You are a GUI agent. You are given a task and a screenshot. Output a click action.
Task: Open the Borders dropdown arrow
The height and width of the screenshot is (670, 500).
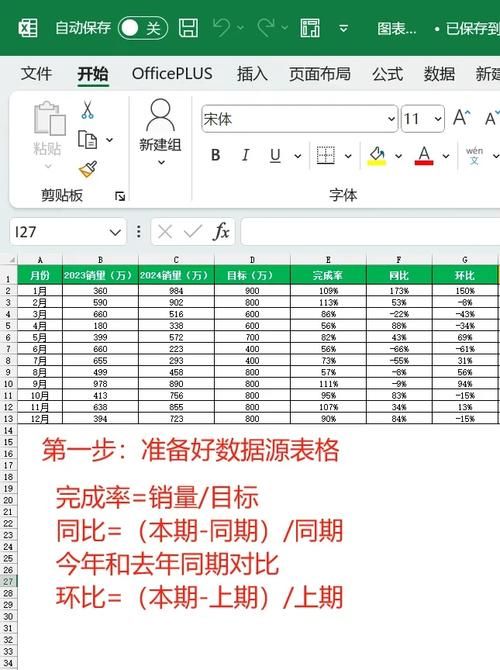(x=348, y=156)
